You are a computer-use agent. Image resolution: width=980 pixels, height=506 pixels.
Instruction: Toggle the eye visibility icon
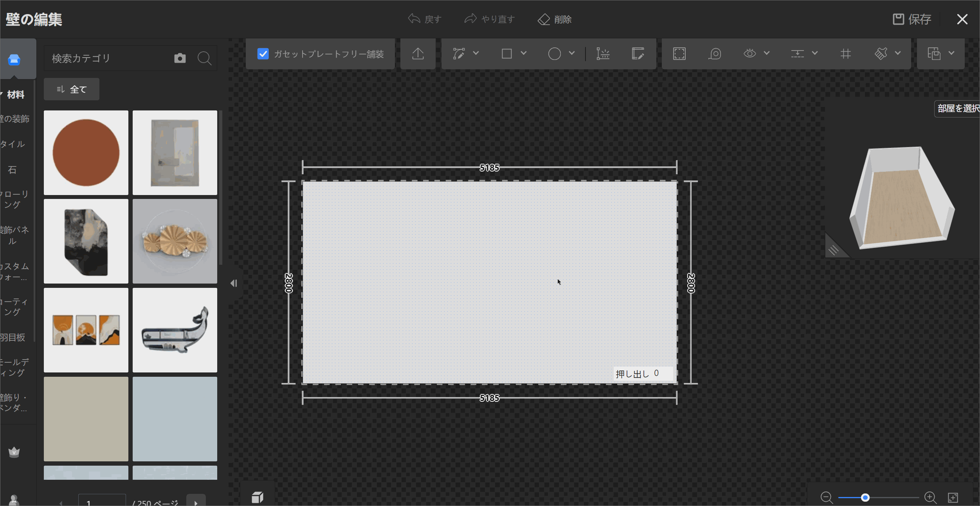pos(749,53)
